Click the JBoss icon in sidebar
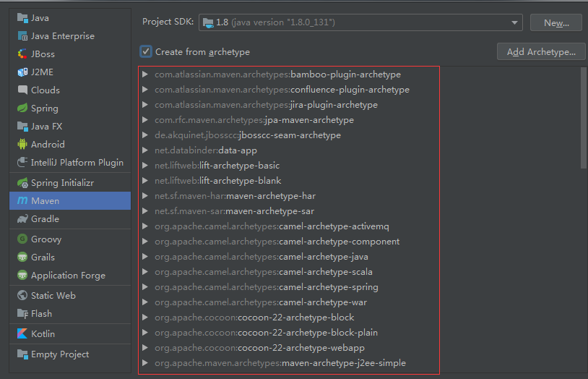This screenshot has width=588, height=379. pyautogui.click(x=22, y=54)
